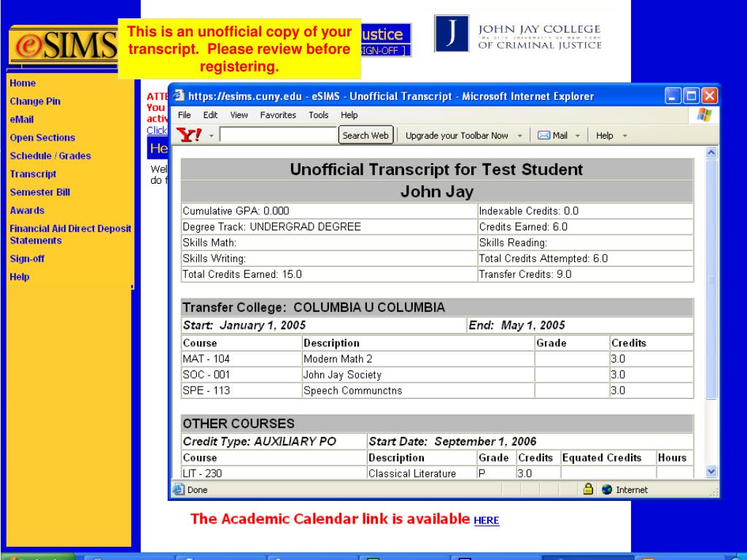
Task: Minimize the Unofficial Transcript window
Action: point(673,96)
